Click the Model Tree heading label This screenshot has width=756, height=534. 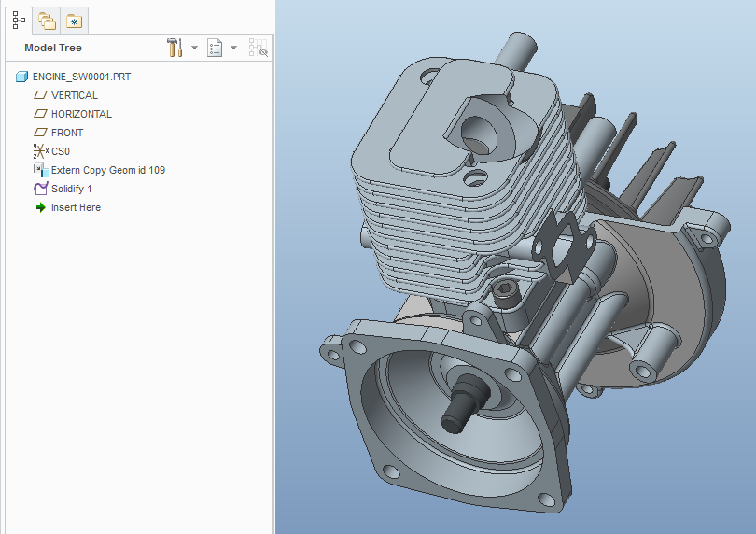(53, 48)
